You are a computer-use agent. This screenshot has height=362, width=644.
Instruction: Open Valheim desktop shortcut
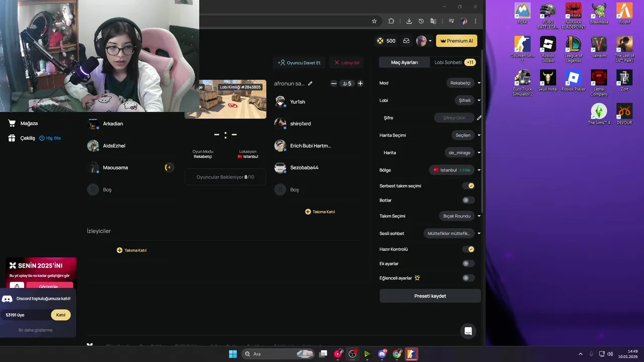coord(599,47)
